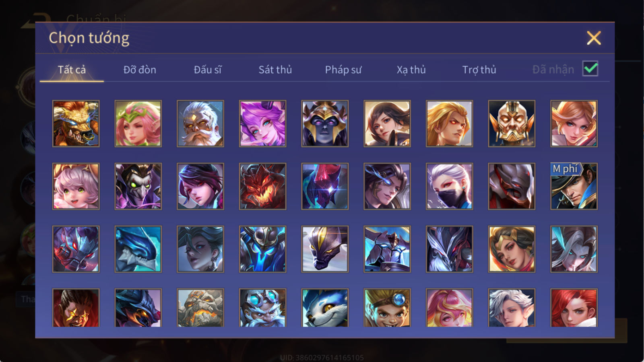This screenshot has height=362, width=644.
Task: Pick the blue raccoon hero portrait
Action: [325, 308]
